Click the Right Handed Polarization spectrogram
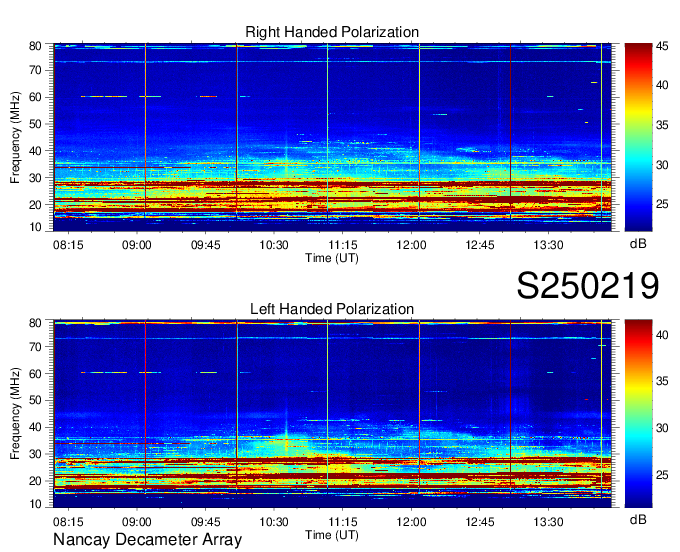 (x=332, y=137)
